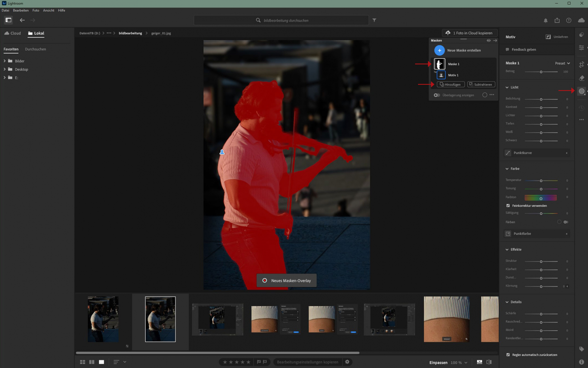Open the Edit sliders panel icon

(x=581, y=48)
